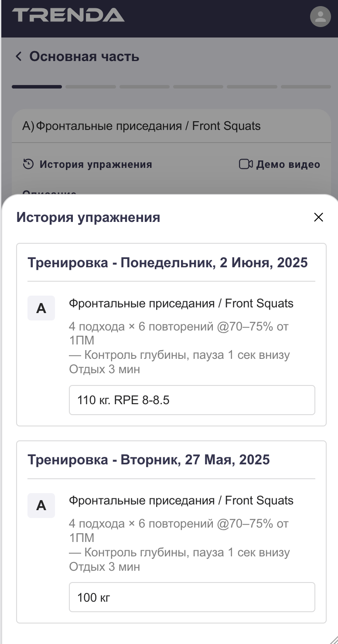Click the 110 кг. RPE 8-8.5 field
The image size is (338, 644).
point(192,400)
